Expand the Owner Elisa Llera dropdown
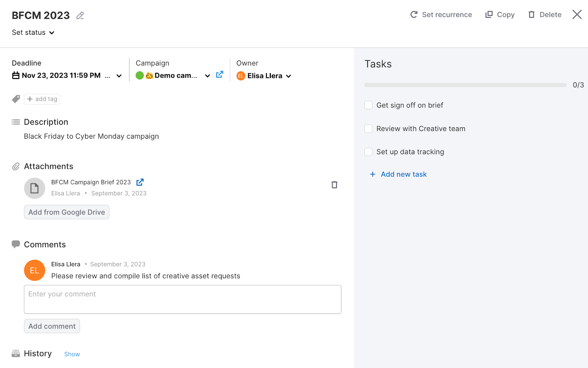This screenshot has width=588, height=368. [288, 76]
